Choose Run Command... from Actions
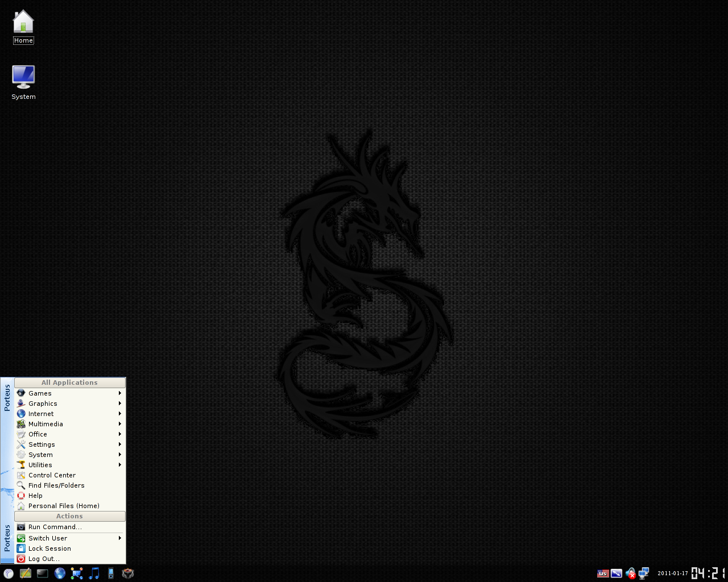Image resolution: width=728 pixels, height=582 pixels. [x=70, y=527]
